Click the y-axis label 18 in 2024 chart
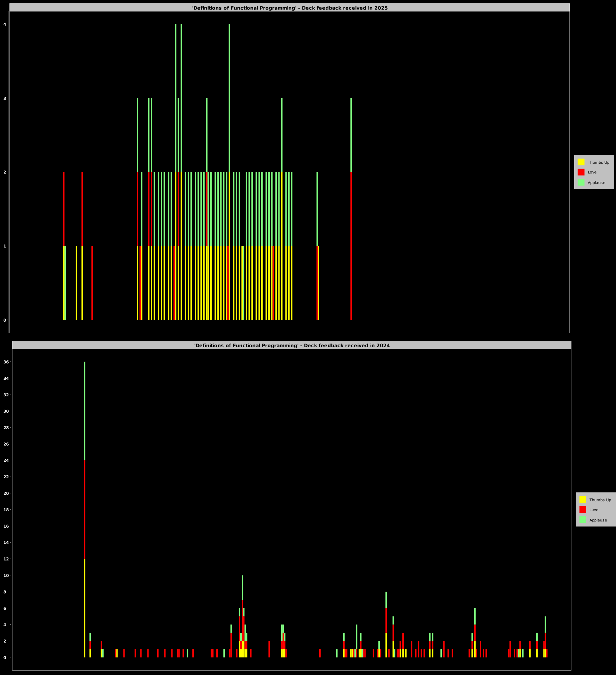 pyautogui.click(x=6, y=510)
